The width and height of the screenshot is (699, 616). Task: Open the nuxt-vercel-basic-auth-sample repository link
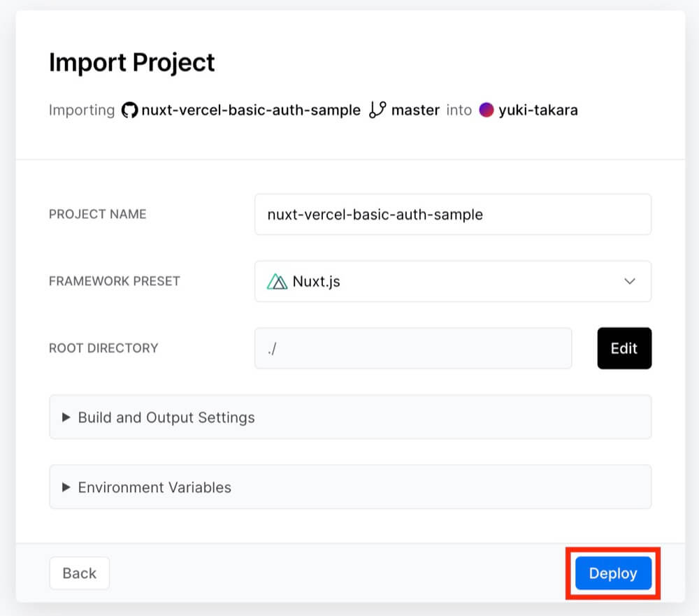(x=251, y=110)
